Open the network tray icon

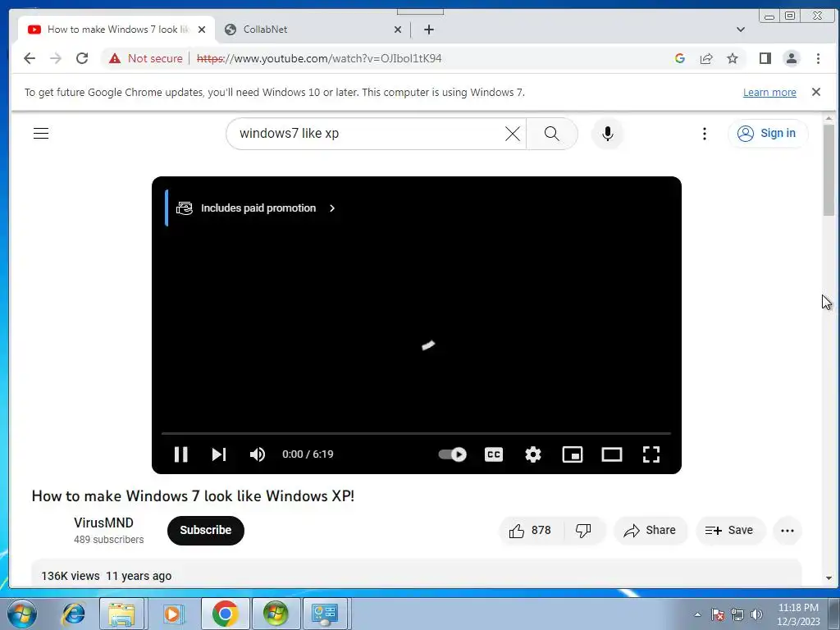pos(737,614)
